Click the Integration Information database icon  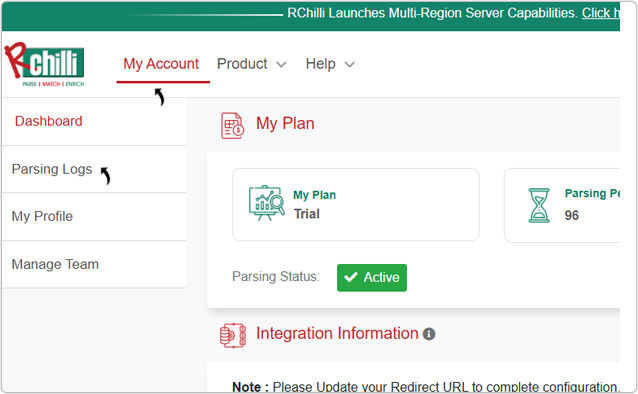tap(232, 335)
